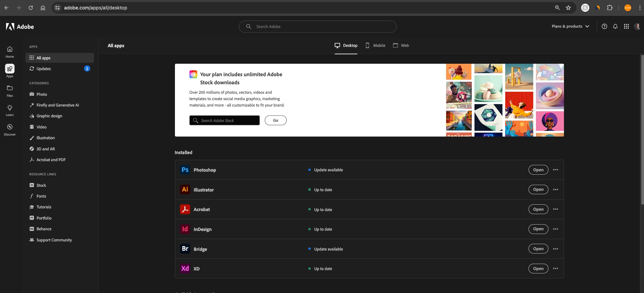Click the Go button in Stock banner

point(276,120)
